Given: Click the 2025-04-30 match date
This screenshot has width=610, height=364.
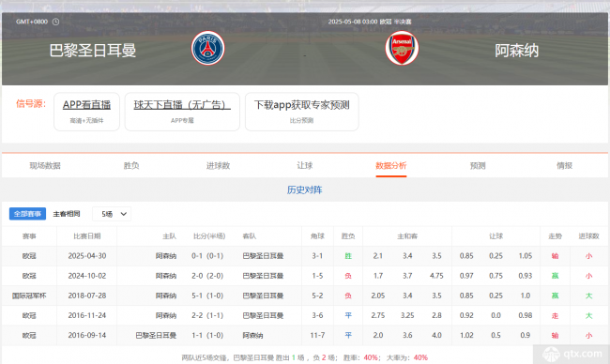Looking at the screenshot, I should [87, 256].
